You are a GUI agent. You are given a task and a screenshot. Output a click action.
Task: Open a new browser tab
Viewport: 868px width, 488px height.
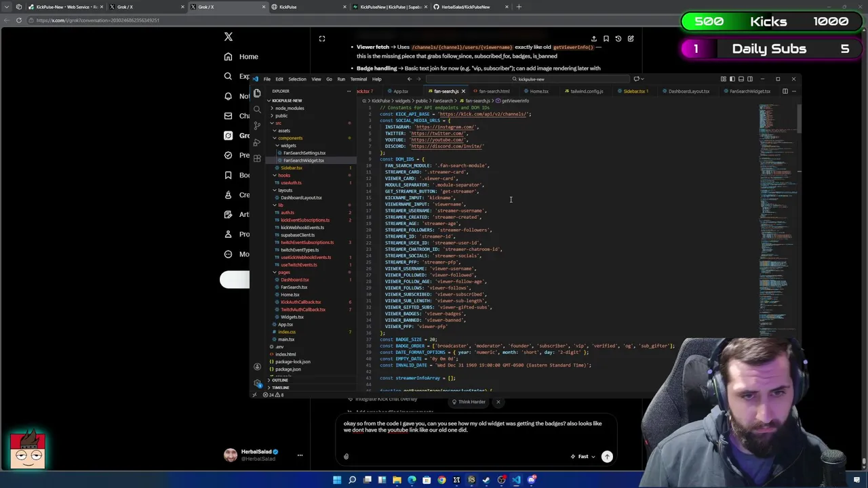[519, 7]
